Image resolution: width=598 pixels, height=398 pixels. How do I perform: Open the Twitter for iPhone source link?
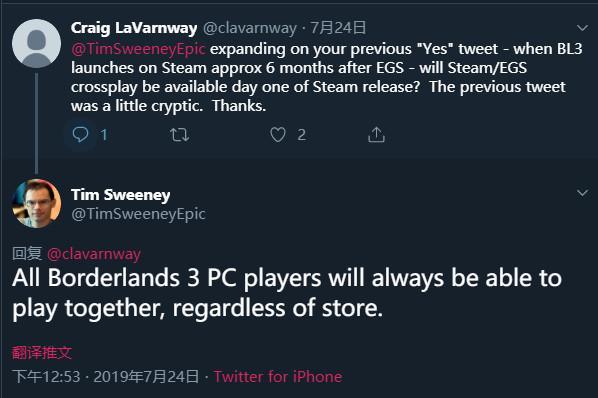pos(278,377)
